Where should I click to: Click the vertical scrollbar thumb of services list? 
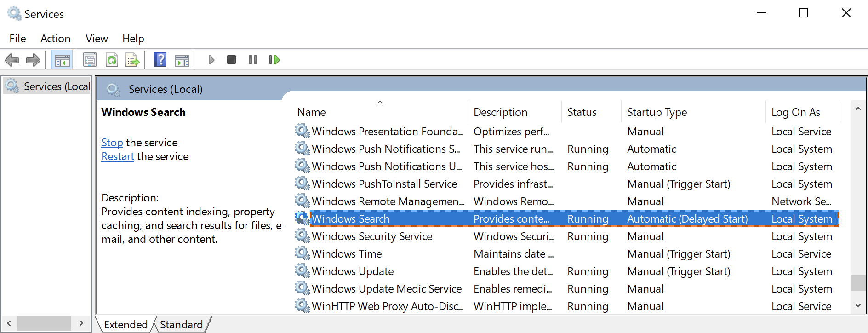[858, 283]
